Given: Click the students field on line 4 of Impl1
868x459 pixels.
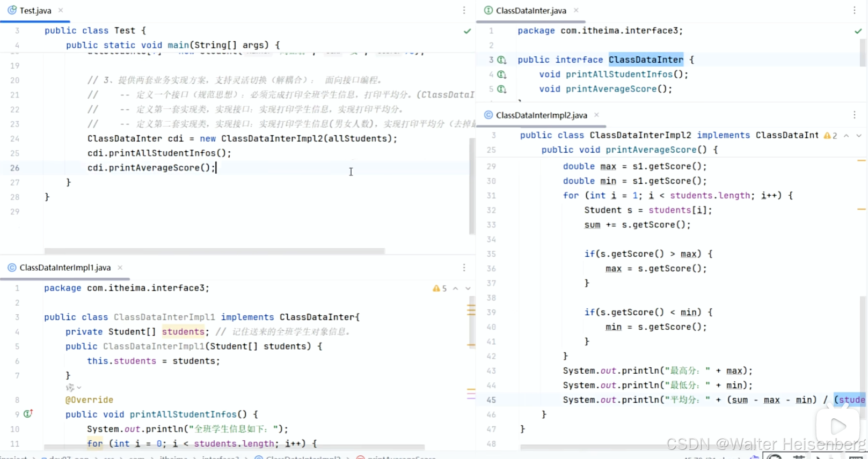Looking at the screenshot, I should 183,331.
